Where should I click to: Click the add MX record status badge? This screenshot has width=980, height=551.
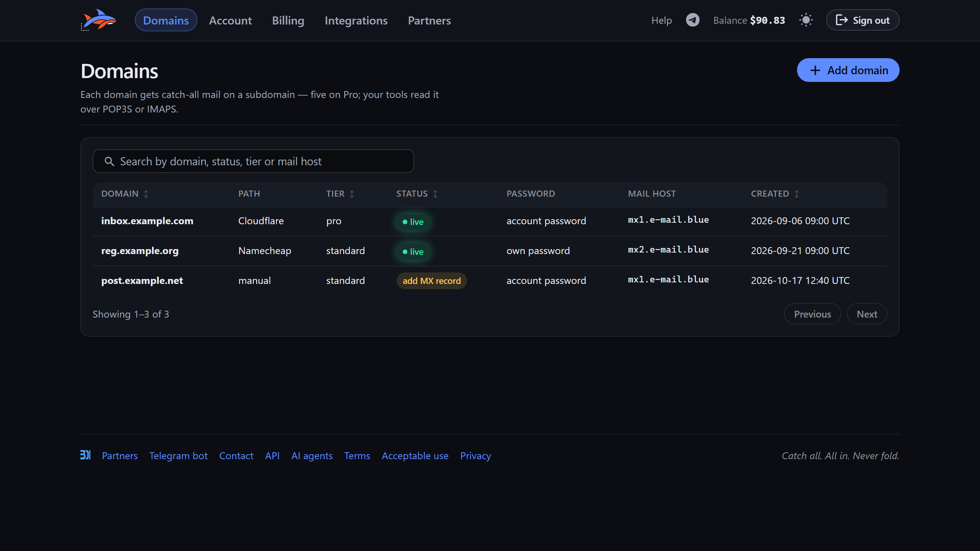431,281
